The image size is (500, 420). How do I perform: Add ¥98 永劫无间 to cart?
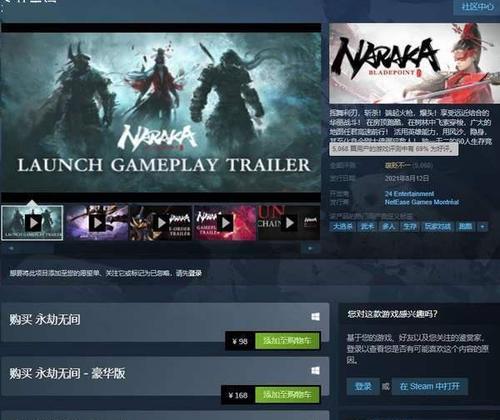pos(287,341)
